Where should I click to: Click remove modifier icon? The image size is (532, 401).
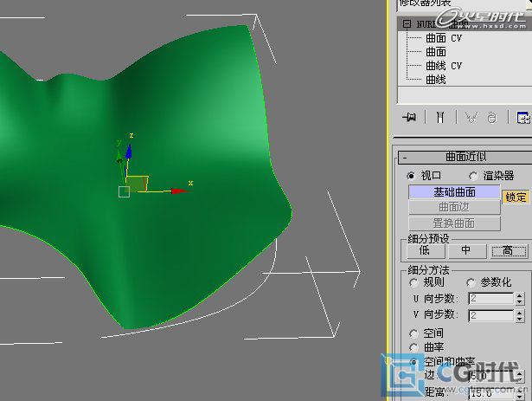click(491, 118)
